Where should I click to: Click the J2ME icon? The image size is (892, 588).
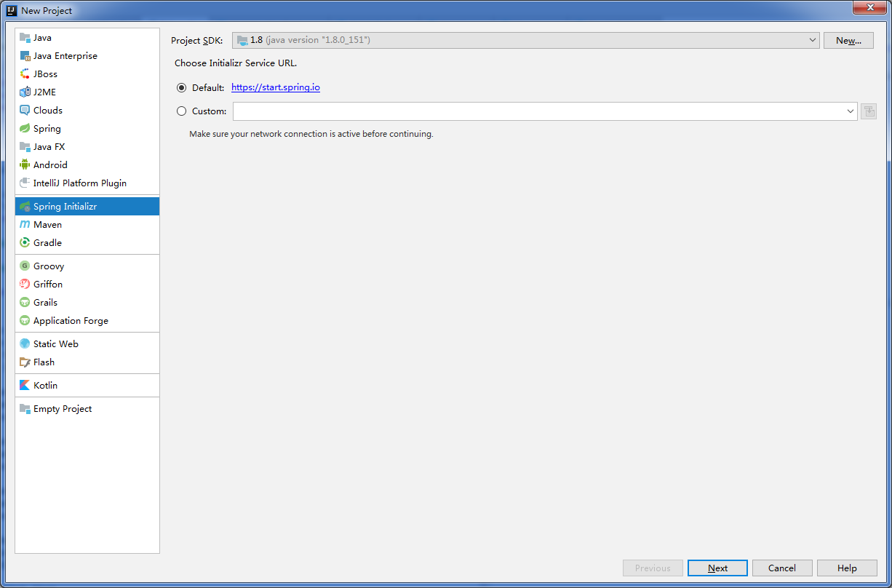(x=25, y=92)
